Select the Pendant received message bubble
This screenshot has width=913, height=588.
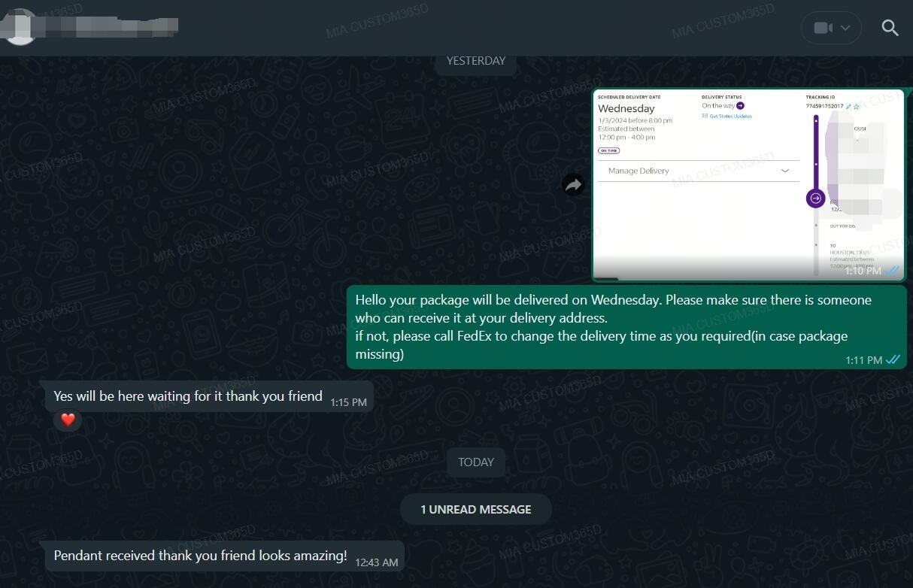click(x=222, y=557)
